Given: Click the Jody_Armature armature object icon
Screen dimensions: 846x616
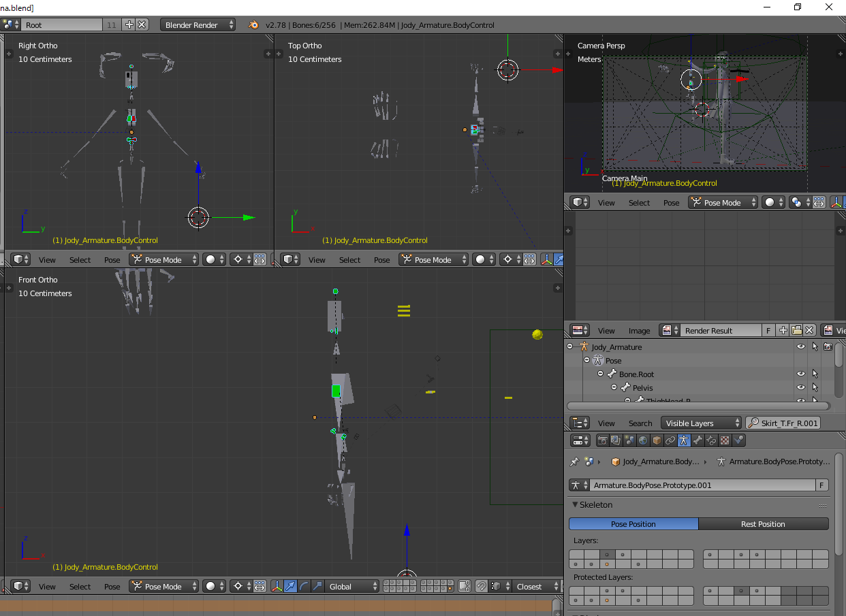Looking at the screenshot, I should click(x=584, y=346).
